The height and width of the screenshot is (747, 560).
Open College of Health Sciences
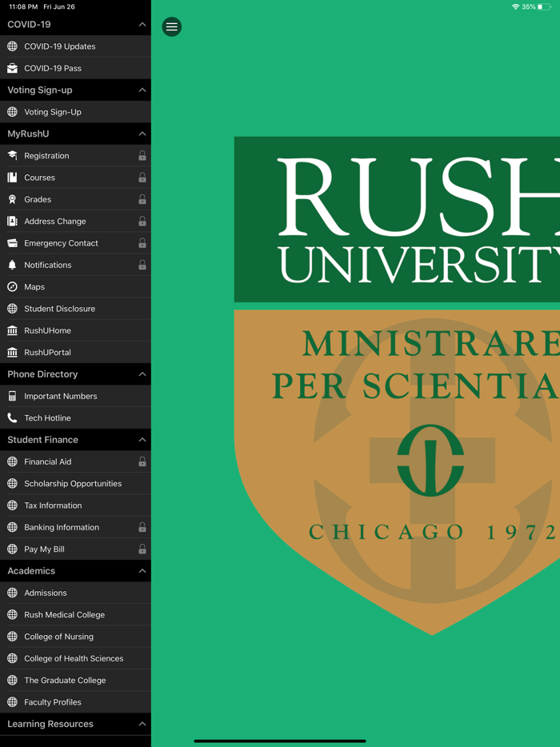75,658
